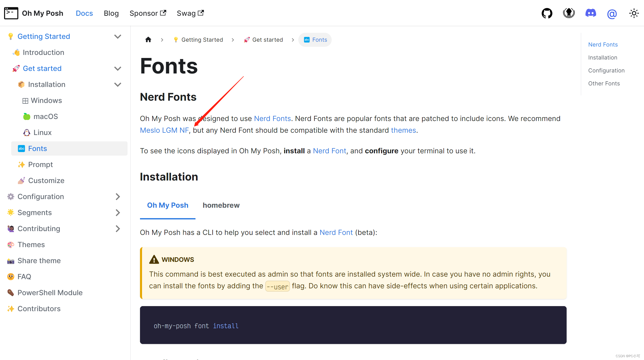This screenshot has width=644, height=360.
Task: Expand the Configuration sidebar category
Action: 118,197
